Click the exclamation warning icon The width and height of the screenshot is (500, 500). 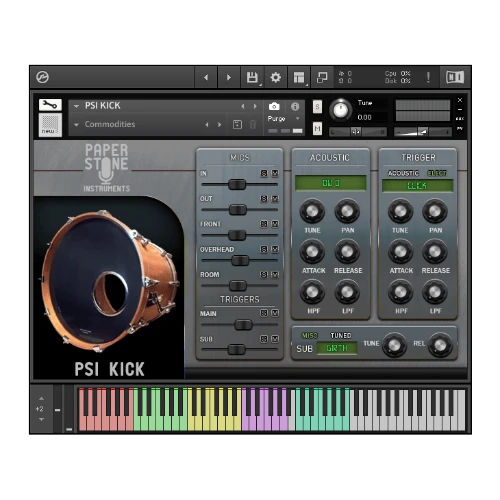[x=428, y=77]
